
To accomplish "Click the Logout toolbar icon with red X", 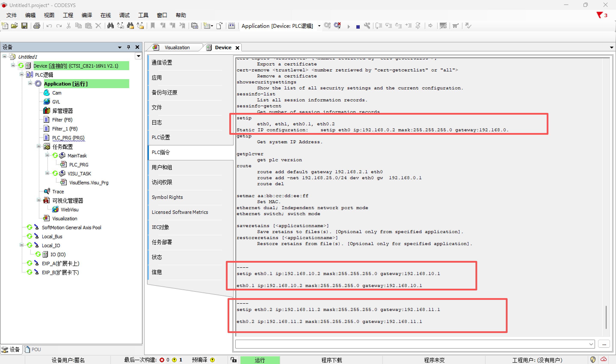I will 338,25.
